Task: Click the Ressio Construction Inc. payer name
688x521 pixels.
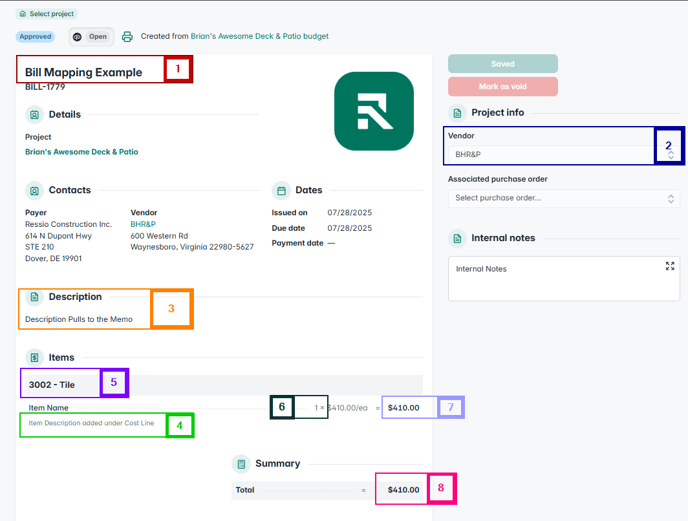Action: tap(68, 224)
